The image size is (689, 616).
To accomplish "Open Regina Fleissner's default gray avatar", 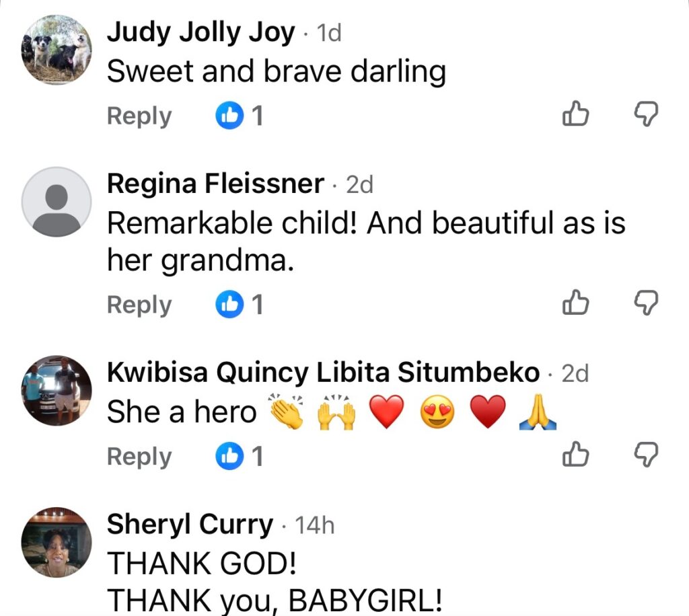I will 57,202.
